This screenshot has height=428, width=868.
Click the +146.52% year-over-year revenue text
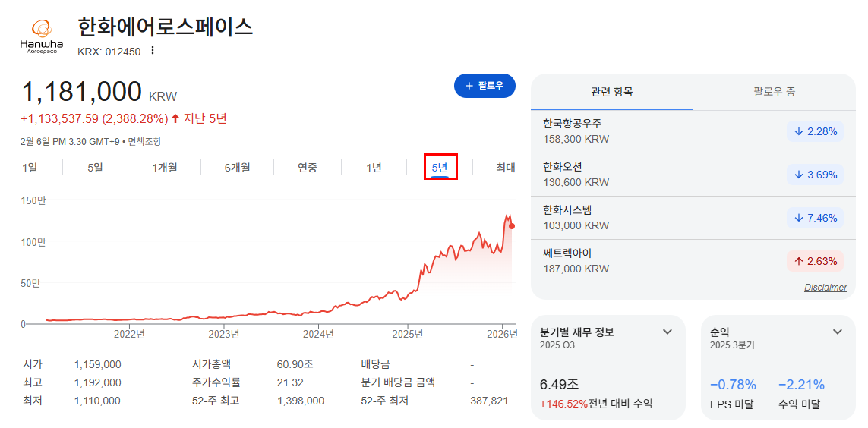point(563,404)
